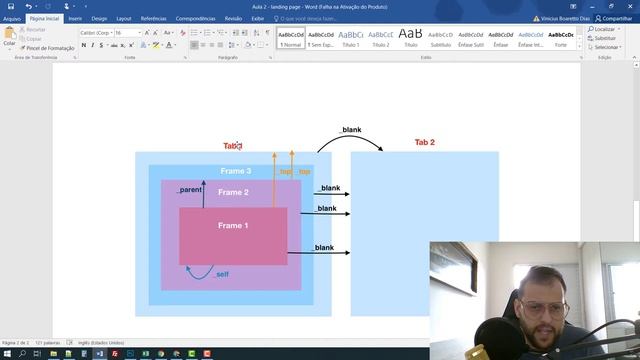Clear all formatting with the eraser icon
640x360 pixels.
(182, 33)
